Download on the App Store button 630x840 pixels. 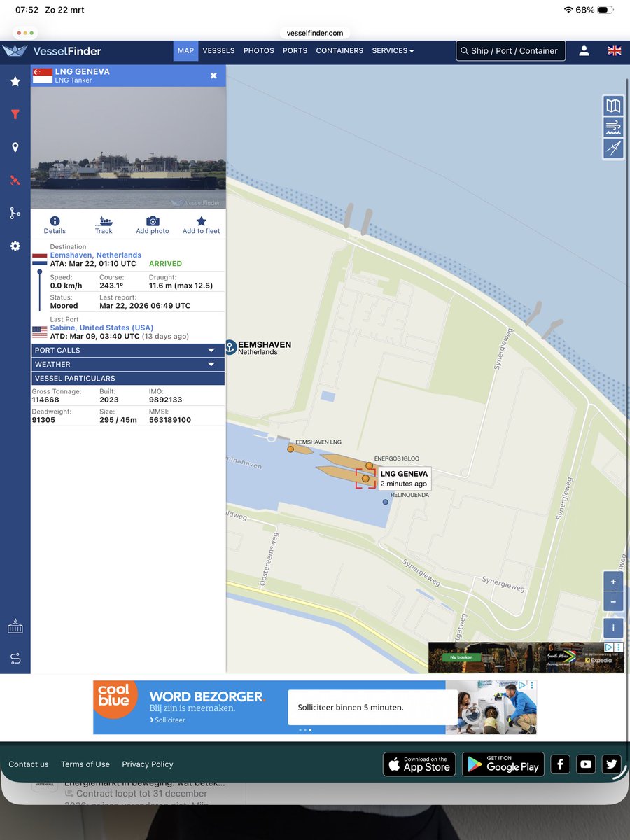[419, 764]
